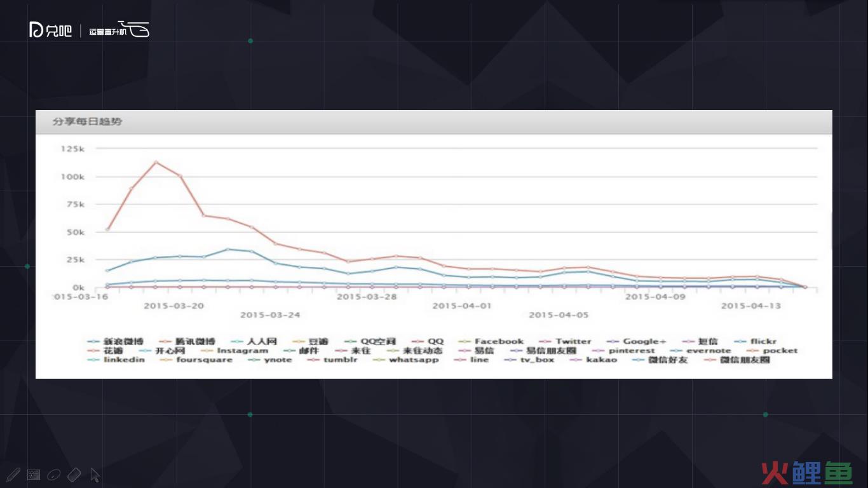868x488 pixels.
Task: Switch to the arrow cursor tool
Action: point(95,475)
